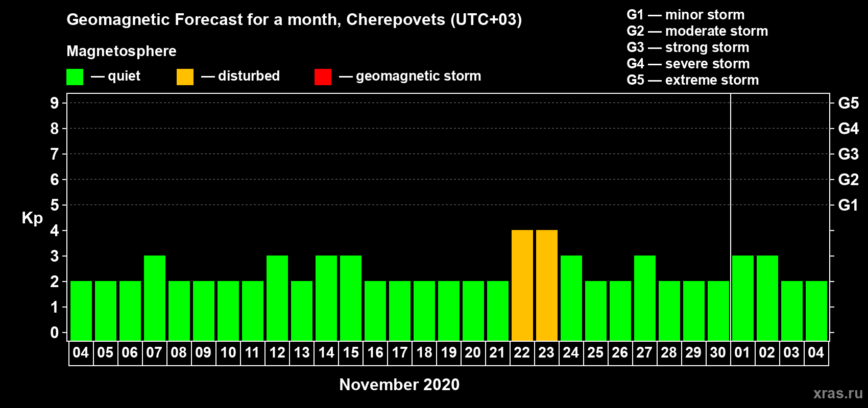The image size is (868, 408).
Task: Click the date label 29
Action: pos(693,353)
